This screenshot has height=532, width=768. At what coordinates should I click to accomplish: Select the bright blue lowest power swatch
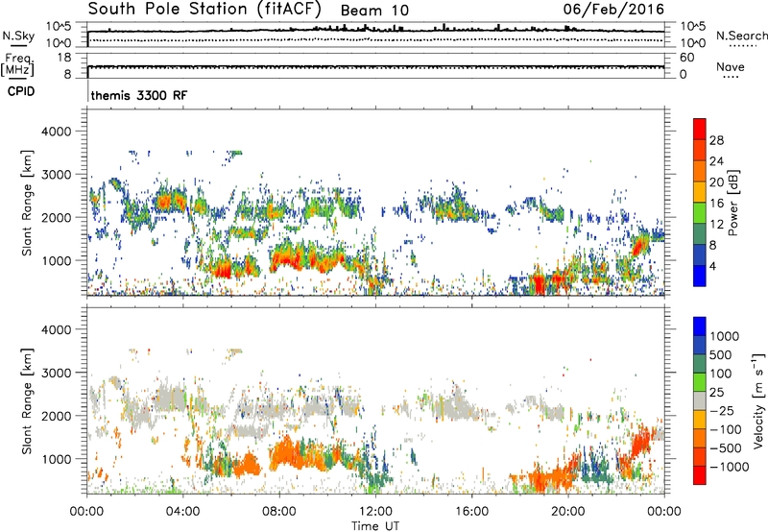pyautogui.click(x=700, y=277)
